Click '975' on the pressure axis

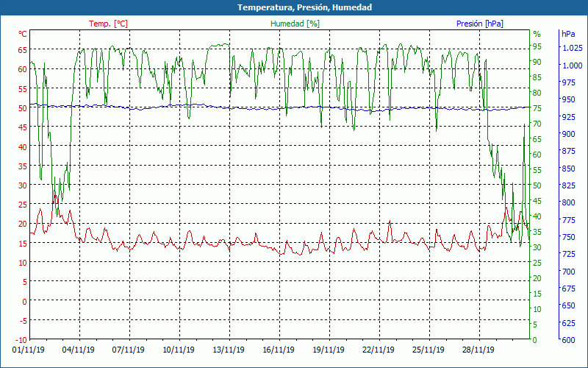pos(569,82)
